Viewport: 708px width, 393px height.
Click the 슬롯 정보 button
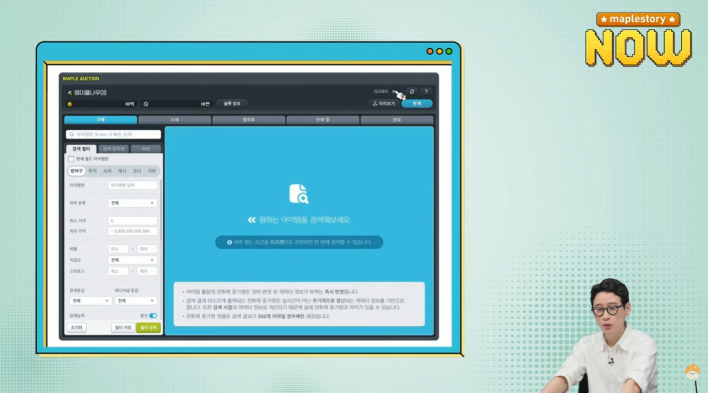coord(232,103)
